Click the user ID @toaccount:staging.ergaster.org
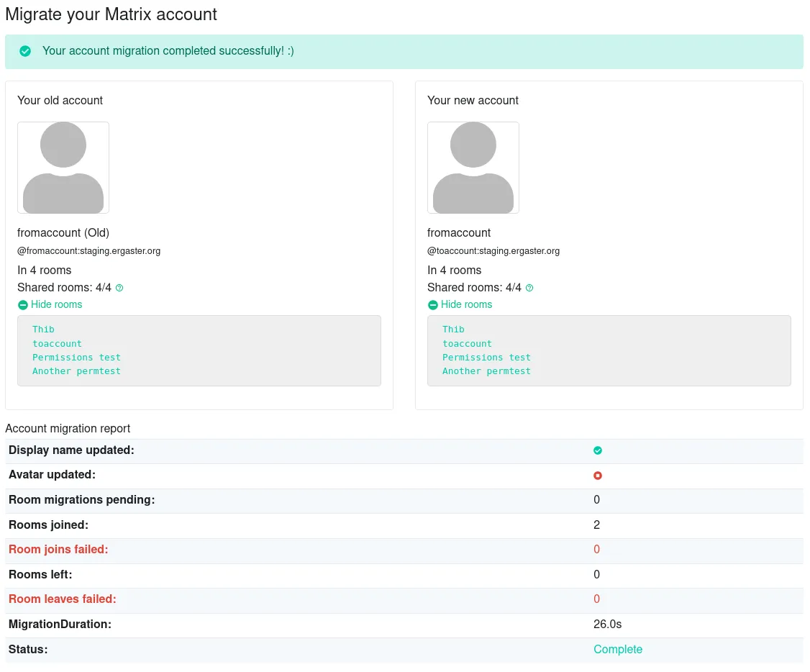The width and height of the screenshot is (810, 672). click(x=493, y=250)
